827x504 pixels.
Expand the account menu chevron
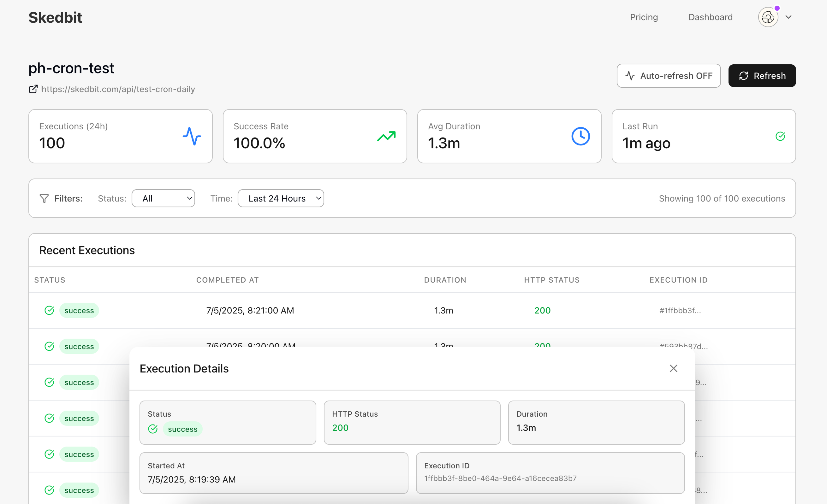(788, 17)
